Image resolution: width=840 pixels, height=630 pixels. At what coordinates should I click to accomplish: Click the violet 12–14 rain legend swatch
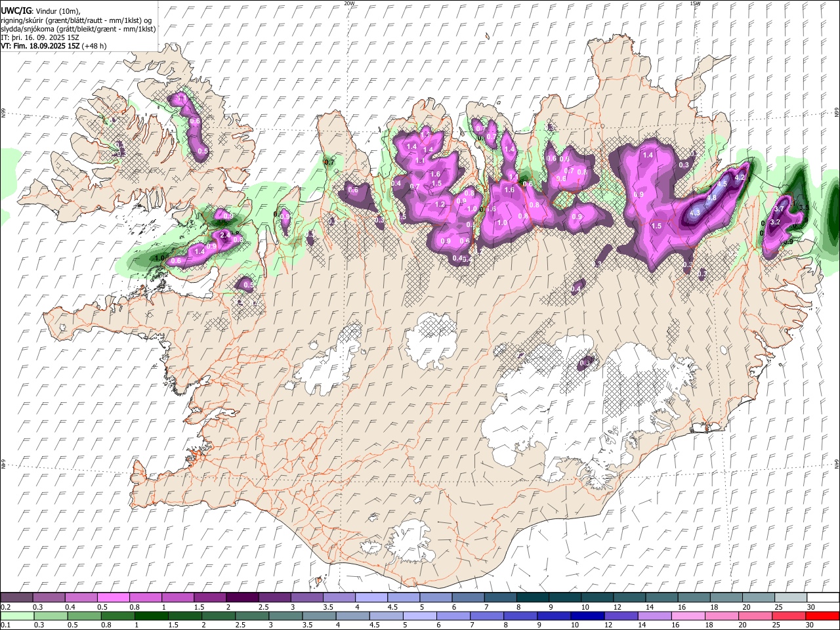tap(622, 616)
